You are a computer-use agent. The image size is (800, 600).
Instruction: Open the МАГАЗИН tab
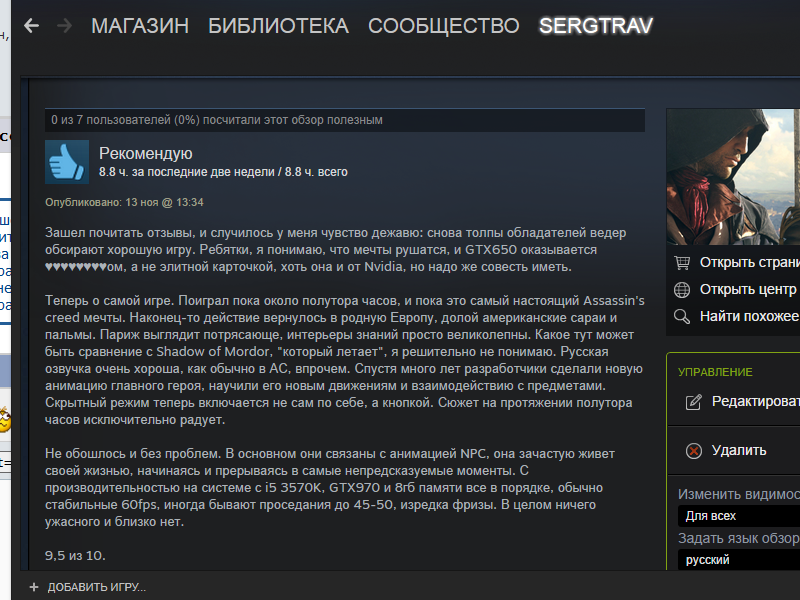click(140, 26)
